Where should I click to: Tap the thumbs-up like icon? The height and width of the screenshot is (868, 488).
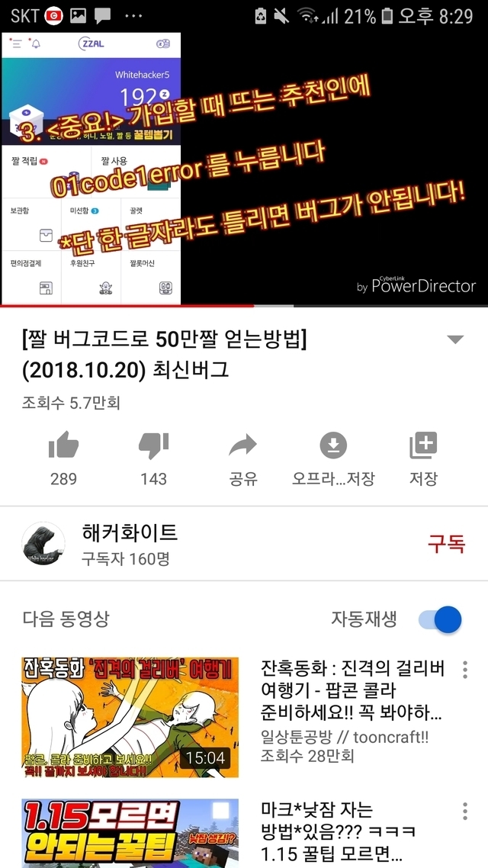tap(63, 445)
